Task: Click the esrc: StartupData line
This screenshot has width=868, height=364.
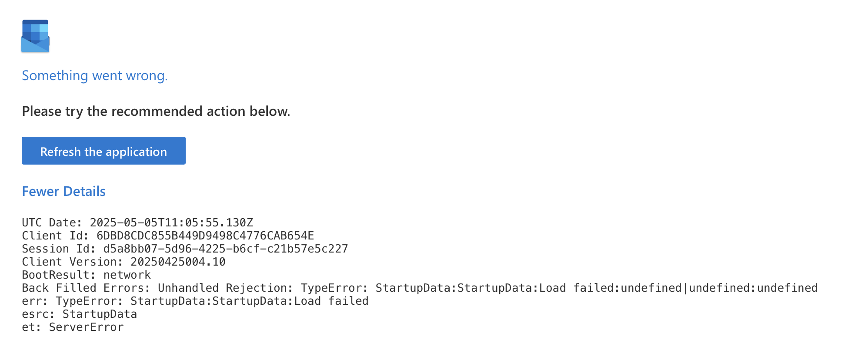Action: click(80, 314)
